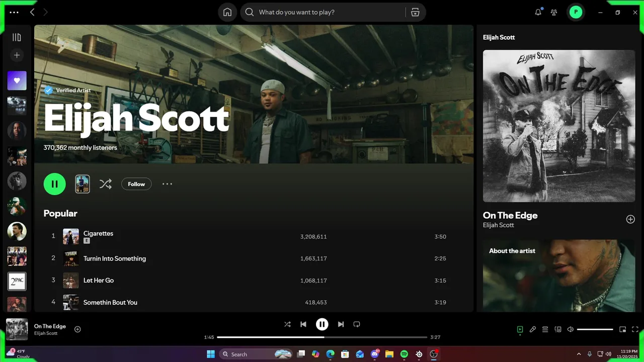This screenshot has width=644, height=362.
Task: Go back with the left arrow
Action: tap(32, 12)
